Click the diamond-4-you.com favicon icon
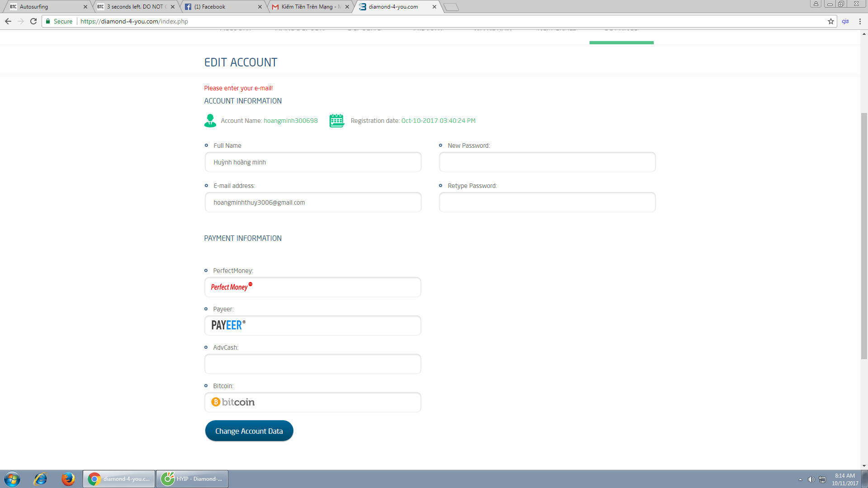The width and height of the screenshot is (868, 488). 363,7
